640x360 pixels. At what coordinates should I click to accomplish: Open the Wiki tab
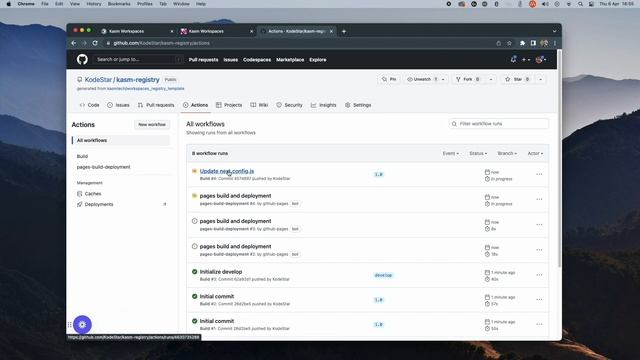(259, 105)
